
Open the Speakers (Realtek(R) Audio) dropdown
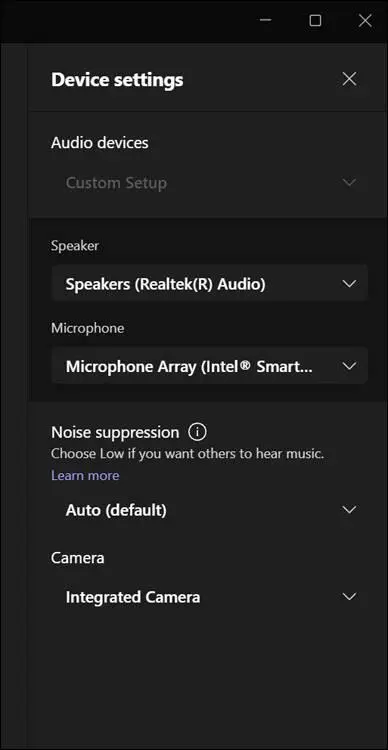point(210,284)
